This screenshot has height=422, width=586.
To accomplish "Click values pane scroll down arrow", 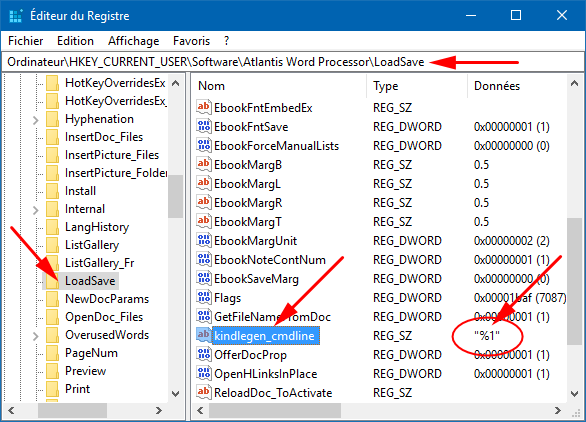I will (x=574, y=394).
